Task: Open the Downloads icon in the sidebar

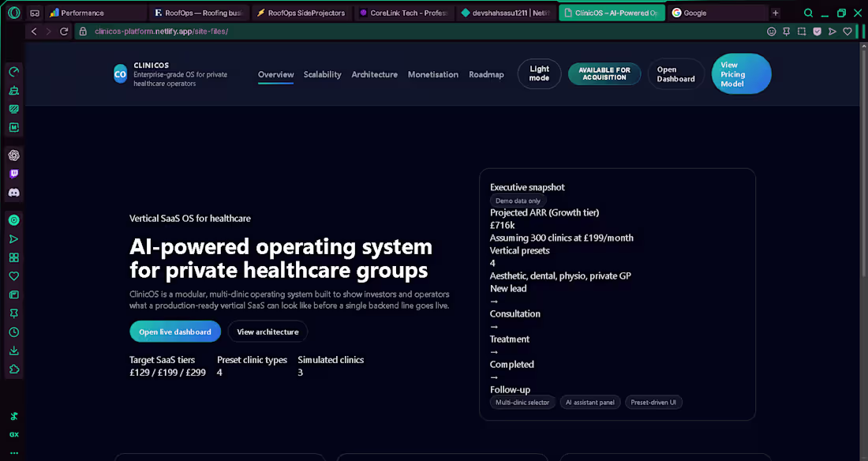Action: click(13, 350)
